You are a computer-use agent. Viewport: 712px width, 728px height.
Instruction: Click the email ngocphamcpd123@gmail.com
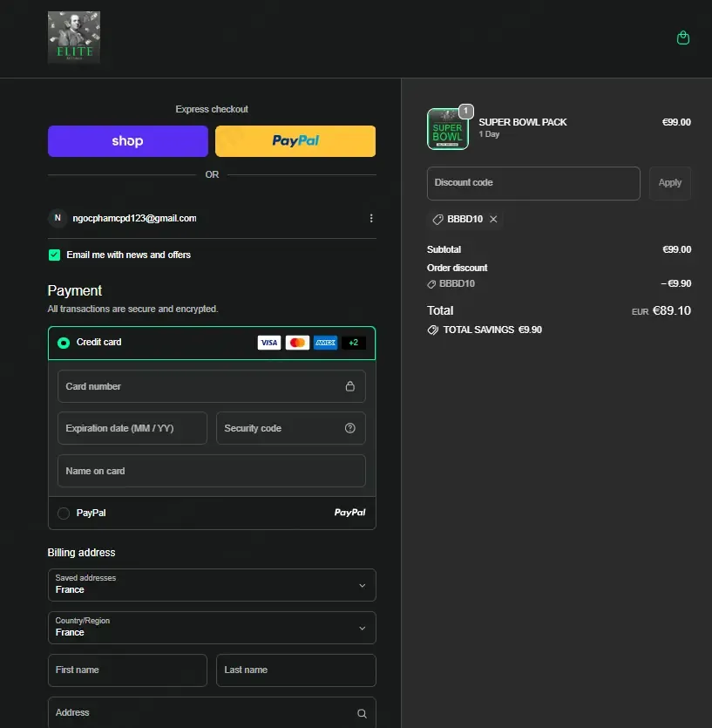tap(134, 218)
